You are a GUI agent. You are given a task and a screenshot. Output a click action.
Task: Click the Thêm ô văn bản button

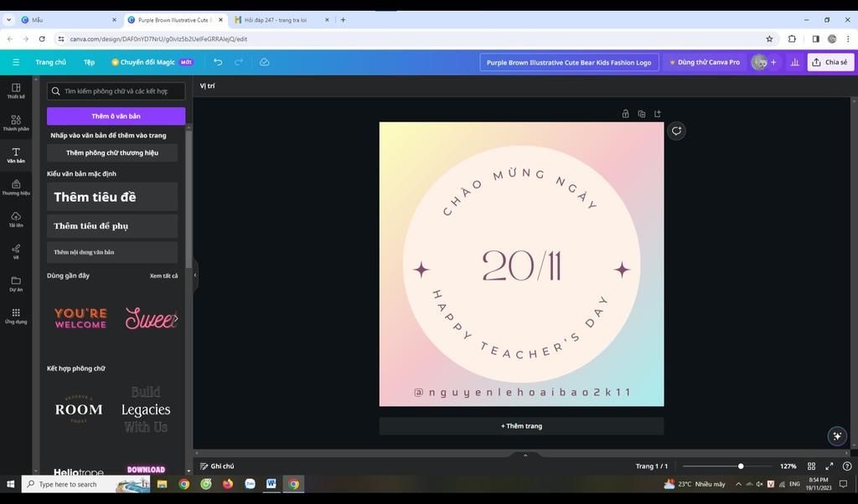click(x=116, y=116)
